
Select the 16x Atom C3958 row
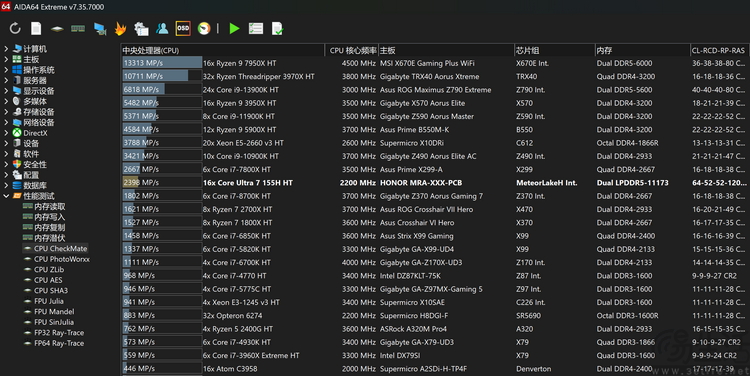pos(435,369)
